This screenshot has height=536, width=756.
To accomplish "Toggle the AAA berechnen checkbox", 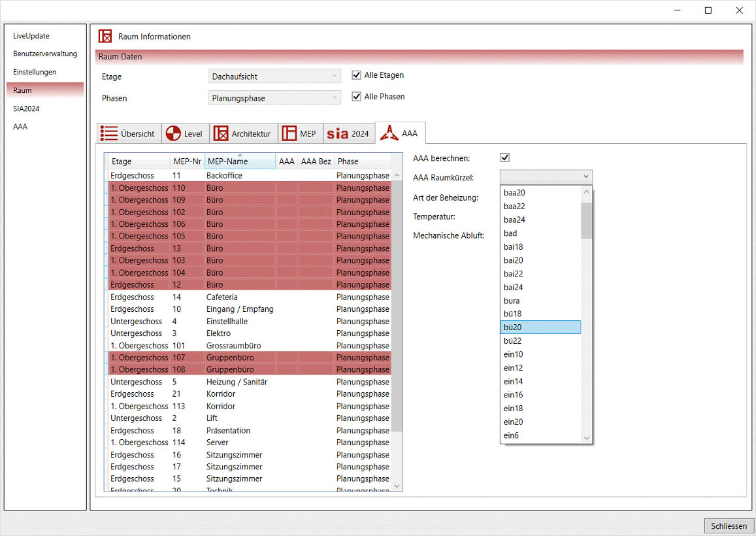I will (504, 158).
